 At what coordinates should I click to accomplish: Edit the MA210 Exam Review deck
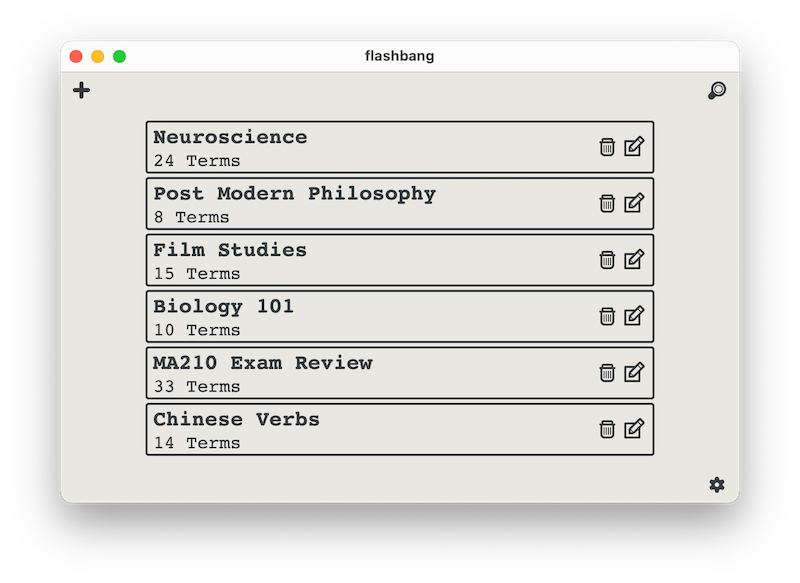[x=634, y=373]
